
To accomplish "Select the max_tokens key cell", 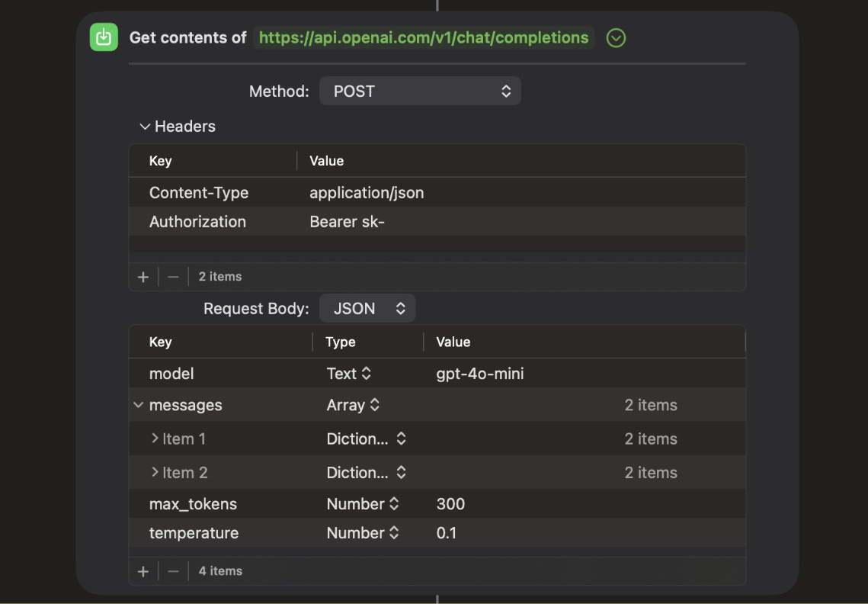I will 194,503.
